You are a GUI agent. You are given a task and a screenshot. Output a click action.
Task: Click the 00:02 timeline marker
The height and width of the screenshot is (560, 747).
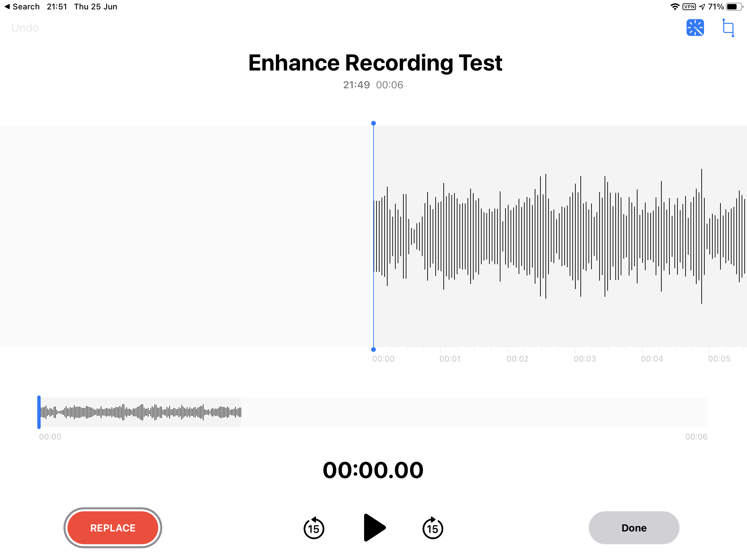(517, 359)
